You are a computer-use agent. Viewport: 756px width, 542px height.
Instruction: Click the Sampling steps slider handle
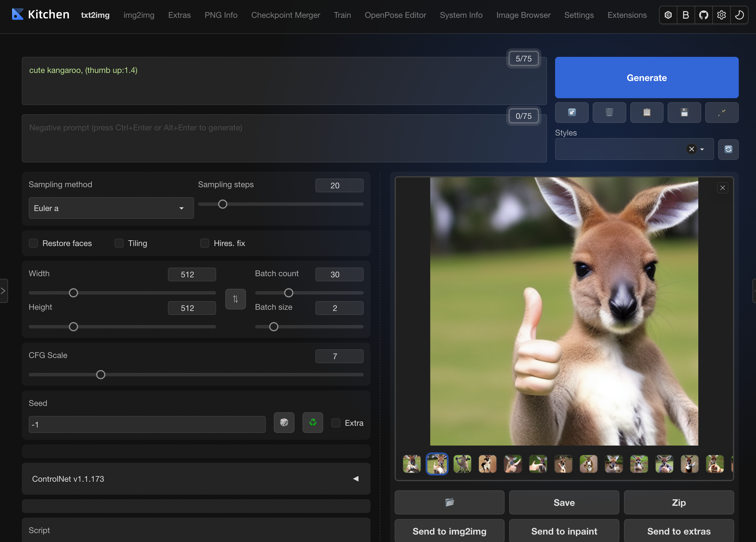point(223,204)
